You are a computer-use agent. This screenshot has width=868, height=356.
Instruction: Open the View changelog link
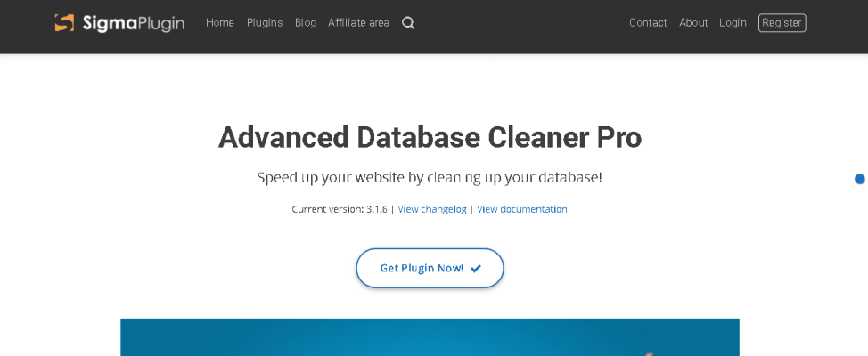pos(432,209)
